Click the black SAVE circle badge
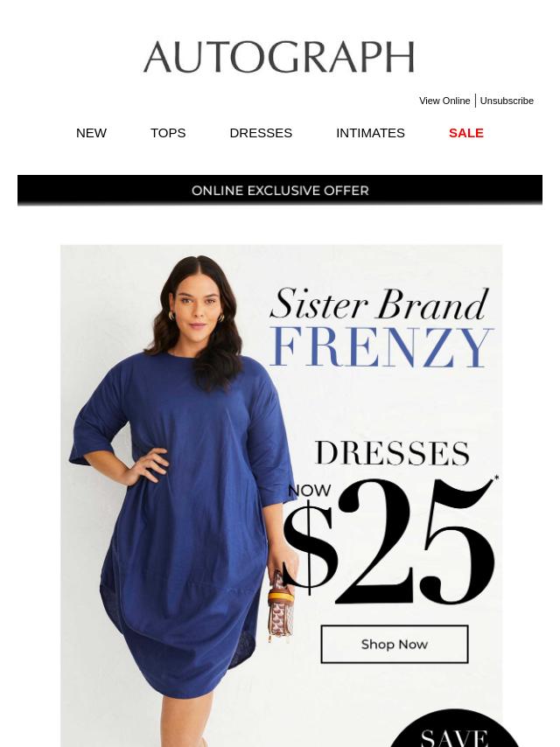This screenshot has width=560, height=747. pos(454,729)
